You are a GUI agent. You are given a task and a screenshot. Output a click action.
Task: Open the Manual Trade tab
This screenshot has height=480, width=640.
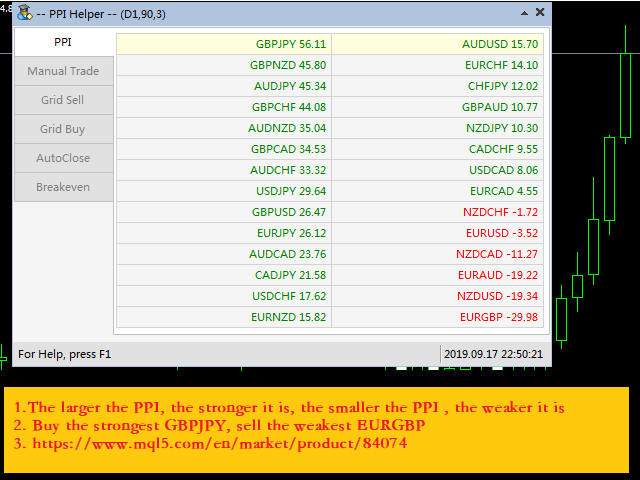pos(64,71)
